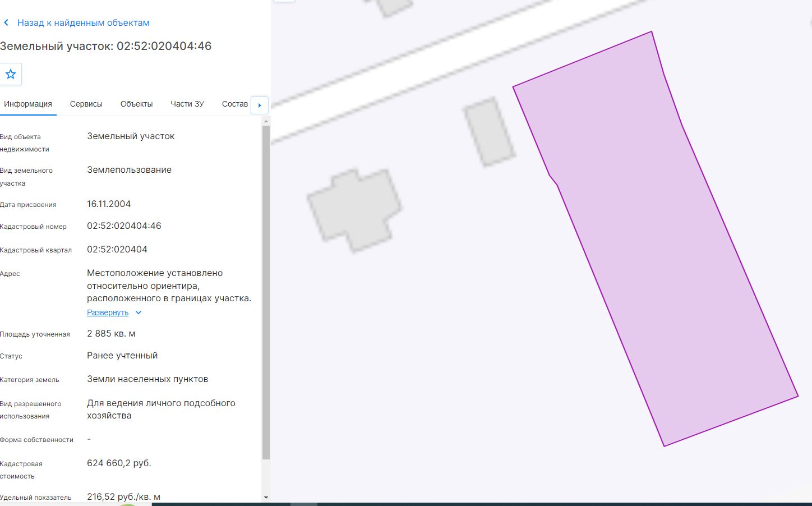Open the Информация tab
Screen dimensions: 812x506
[x=28, y=104]
